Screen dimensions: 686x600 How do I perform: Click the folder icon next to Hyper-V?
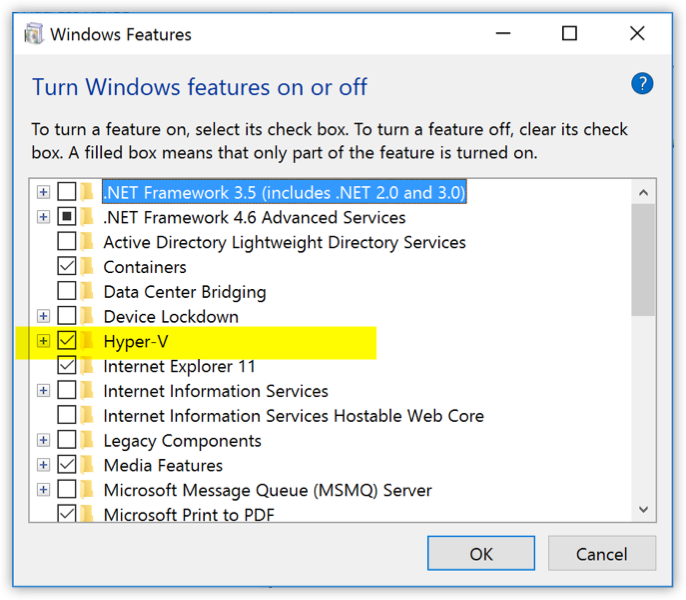88,341
